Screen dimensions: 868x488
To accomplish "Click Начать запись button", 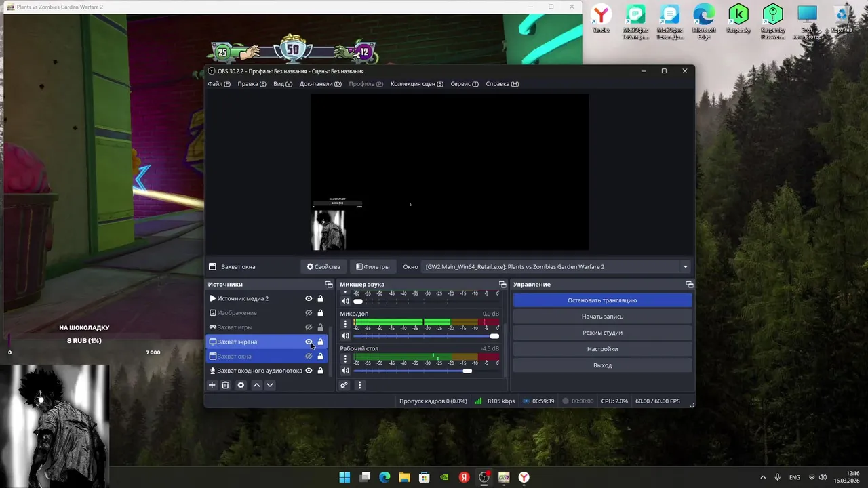I will pos(602,317).
